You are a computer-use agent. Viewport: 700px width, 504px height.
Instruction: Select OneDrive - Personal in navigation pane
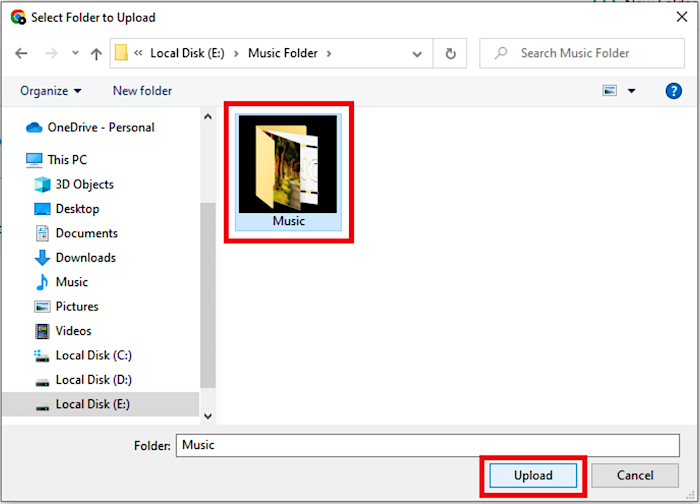click(100, 127)
